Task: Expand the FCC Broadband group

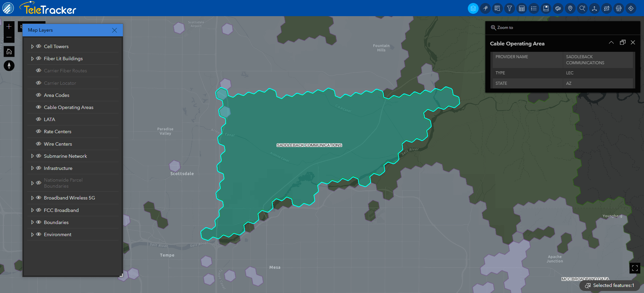Action: (32, 210)
